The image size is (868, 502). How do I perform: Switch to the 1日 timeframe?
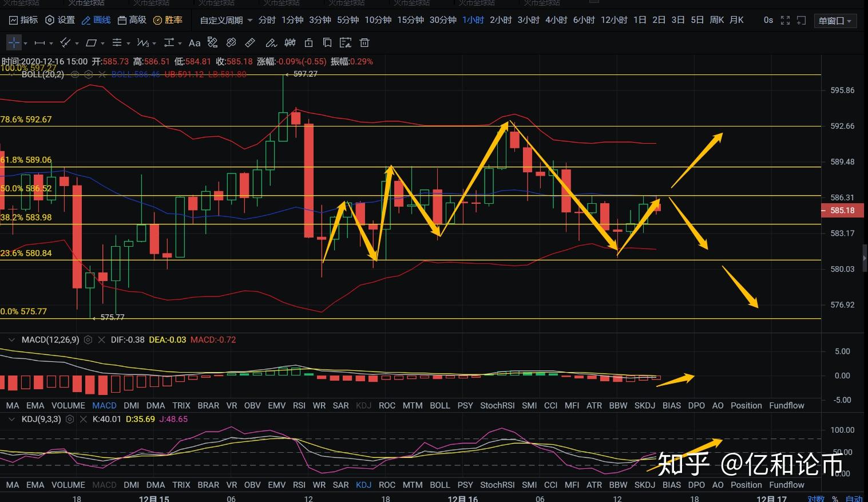coord(640,20)
